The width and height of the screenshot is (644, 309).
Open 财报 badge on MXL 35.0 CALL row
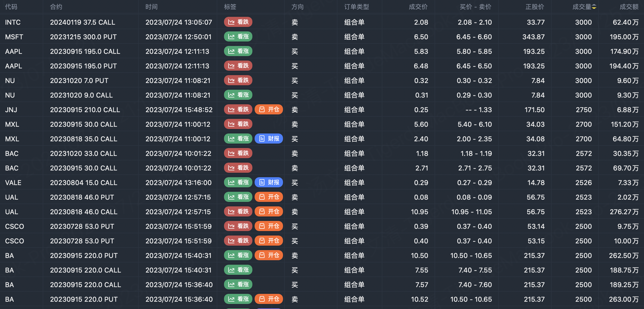point(269,139)
